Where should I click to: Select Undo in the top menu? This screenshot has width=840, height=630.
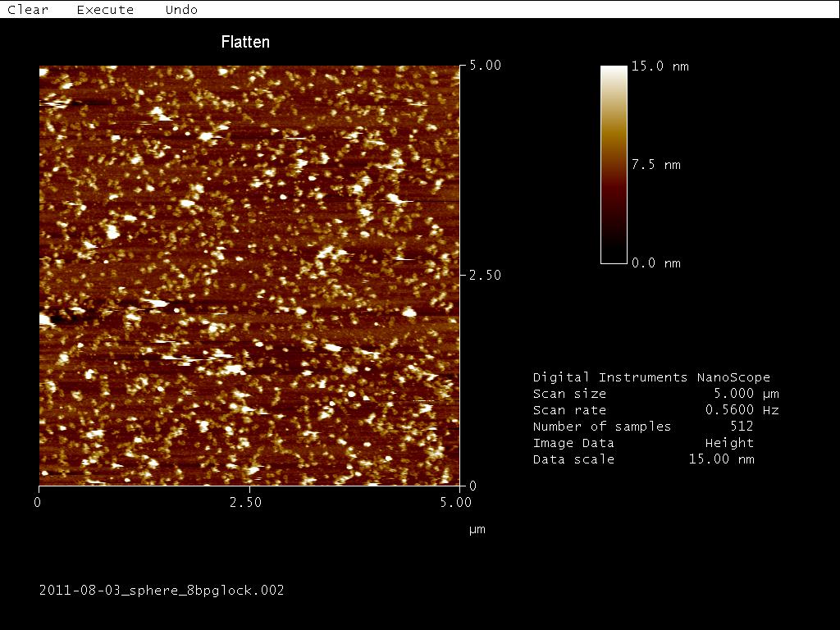point(181,10)
